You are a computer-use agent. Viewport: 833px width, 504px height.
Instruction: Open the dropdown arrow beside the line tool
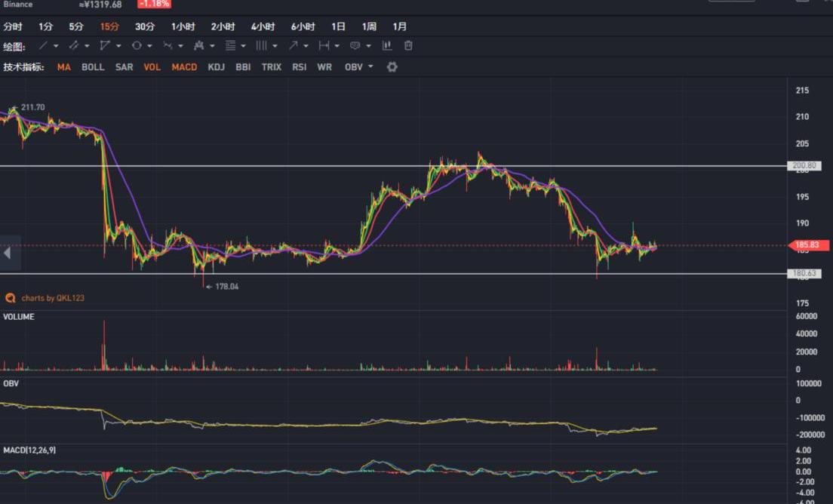(x=56, y=46)
